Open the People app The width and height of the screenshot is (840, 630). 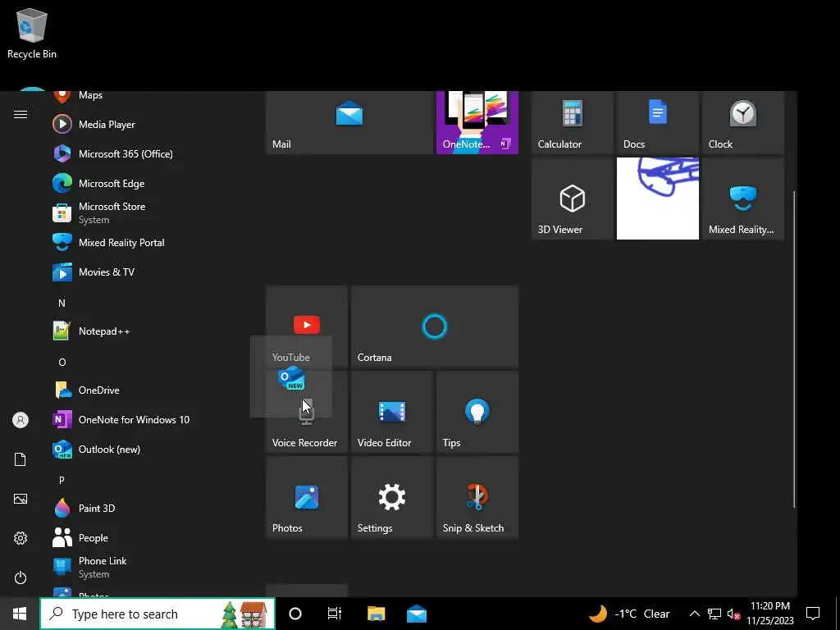[x=144, y=537]
